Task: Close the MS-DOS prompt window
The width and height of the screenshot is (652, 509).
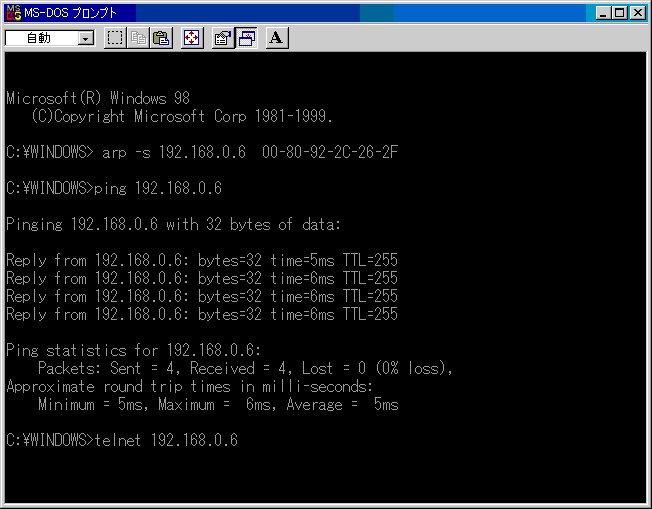Action: [x=637, y=13]
